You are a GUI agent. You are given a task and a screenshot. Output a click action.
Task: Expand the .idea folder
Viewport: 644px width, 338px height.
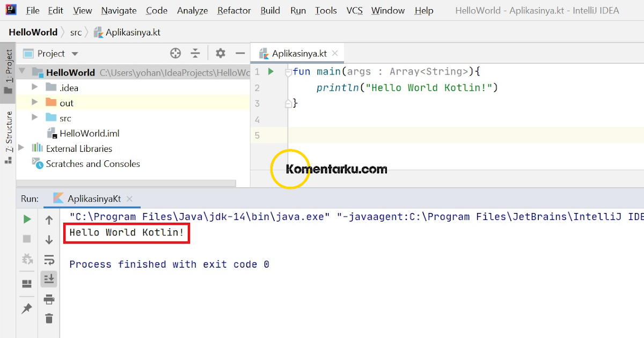coord(35,87)
